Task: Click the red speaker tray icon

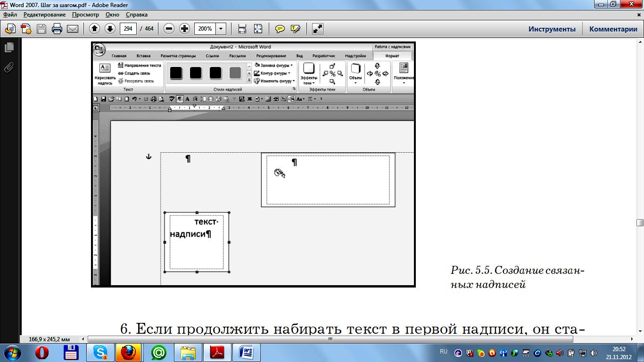Action: tap(560, 353)
